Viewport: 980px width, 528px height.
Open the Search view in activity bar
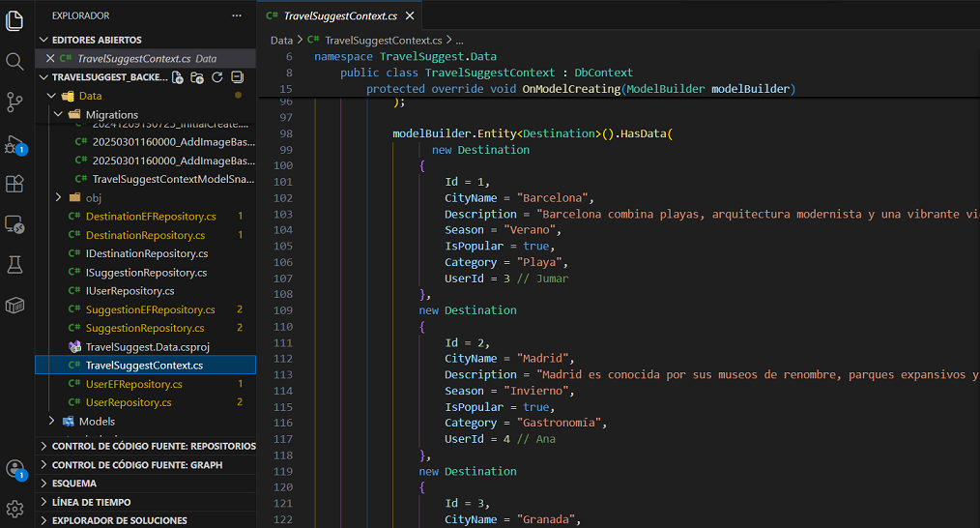pos(14,61)
